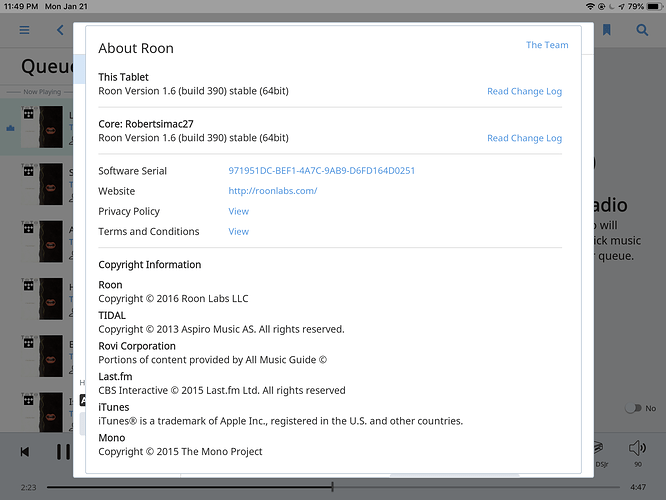666x500 pixels.
Task: Seek using the track progress bar handle
Action: tap(333, 487)
